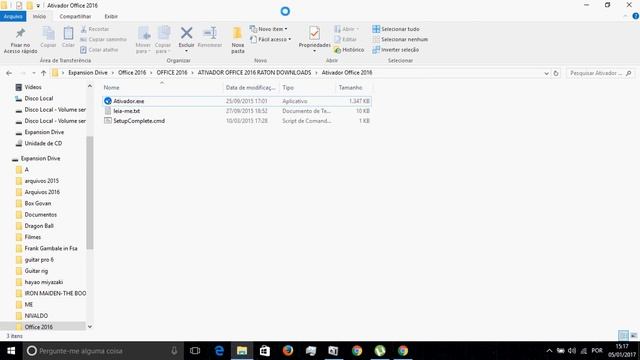Click the Editar ribbon command
The image size is (640, 360).
pyautogui.click(x=345, y=39)
